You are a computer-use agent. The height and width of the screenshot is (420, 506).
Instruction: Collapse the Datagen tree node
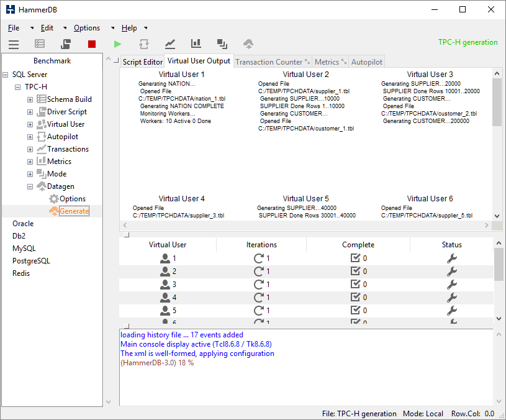pos(30,186)
